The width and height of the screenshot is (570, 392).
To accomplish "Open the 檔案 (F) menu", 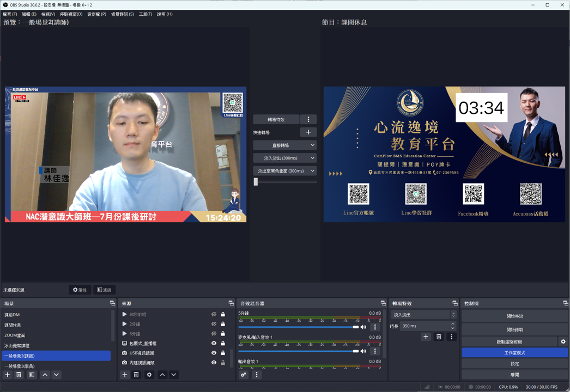I will point(10,14).
